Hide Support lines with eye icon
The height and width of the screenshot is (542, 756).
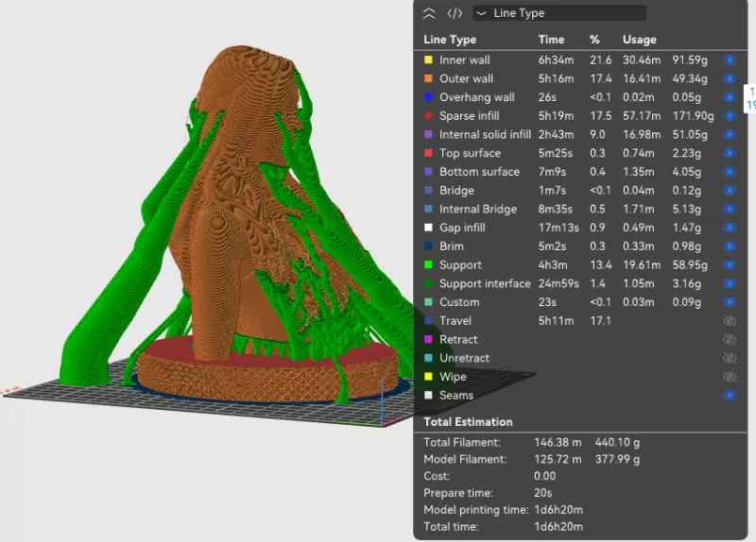(x=730, y=265)
